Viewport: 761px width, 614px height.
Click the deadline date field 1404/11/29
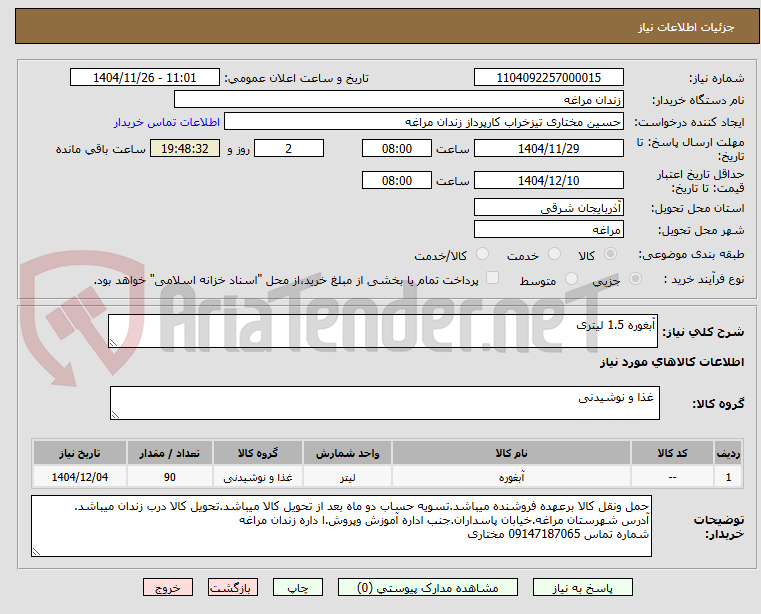coord(548,149)
